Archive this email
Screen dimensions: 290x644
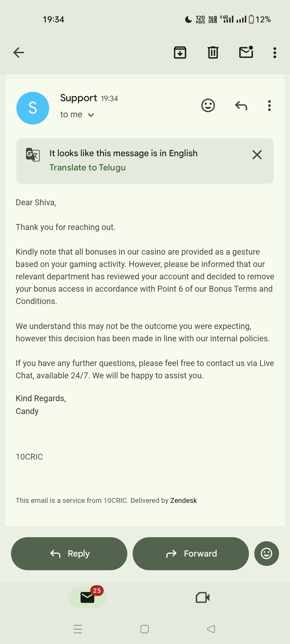click(x=180, y=52)
